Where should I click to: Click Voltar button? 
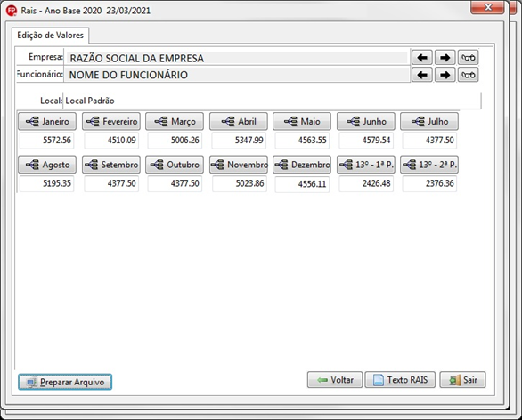335,380
